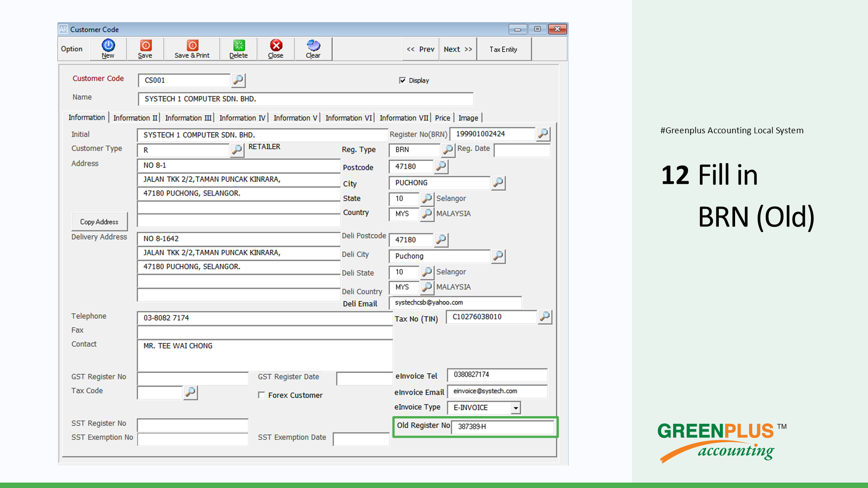Image resolution: width=868 pixels, height=488 pixels.
Task: Click the eInvoice Email field
Action: pos(497,391)
